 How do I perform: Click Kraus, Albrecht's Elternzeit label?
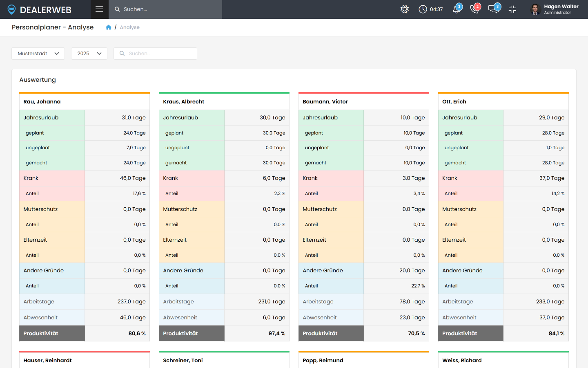175,240
